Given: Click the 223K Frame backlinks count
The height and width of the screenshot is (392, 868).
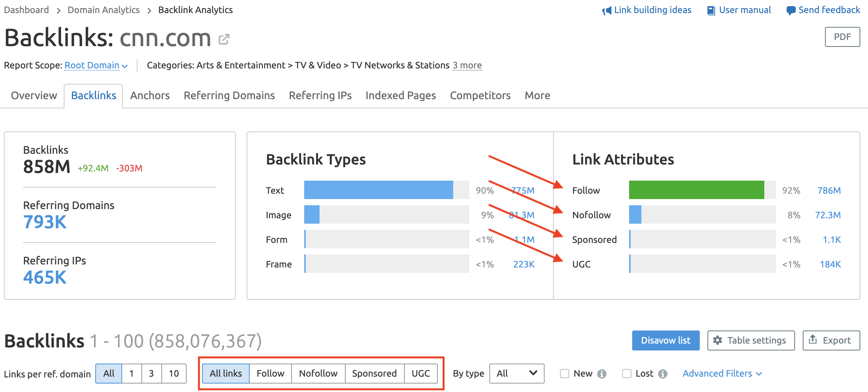Looking at the screenshot, I should pyautogui.click(x=524, y=264).
